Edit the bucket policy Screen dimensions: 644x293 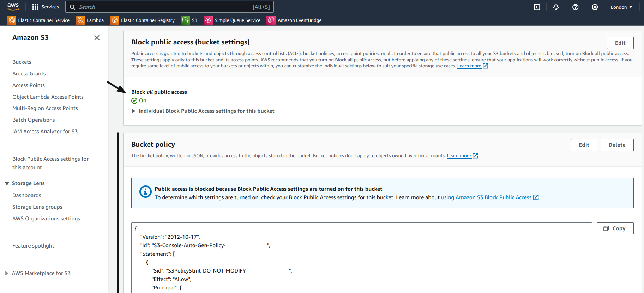pos(584,145)
